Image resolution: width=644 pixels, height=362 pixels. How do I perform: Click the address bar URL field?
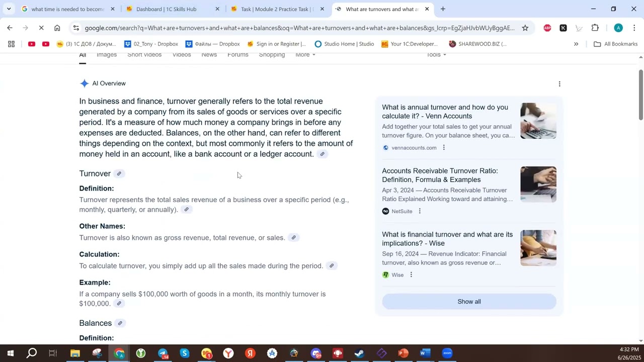click(299, 28)
